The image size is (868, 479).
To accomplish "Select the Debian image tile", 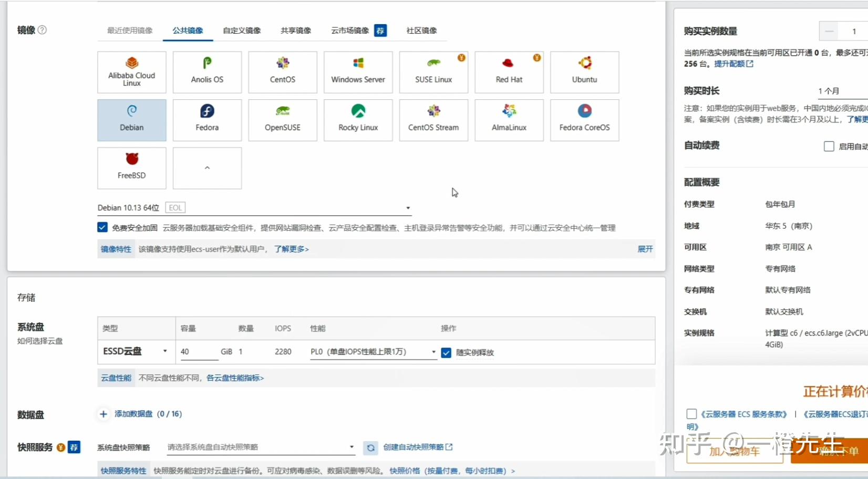I will (132, 120).
